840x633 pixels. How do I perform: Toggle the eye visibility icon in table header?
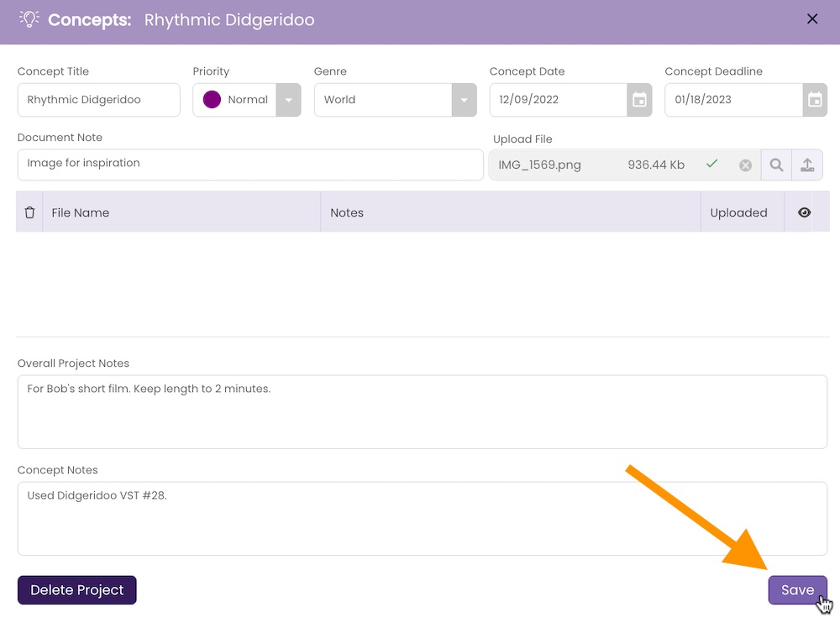coord(804,212)
